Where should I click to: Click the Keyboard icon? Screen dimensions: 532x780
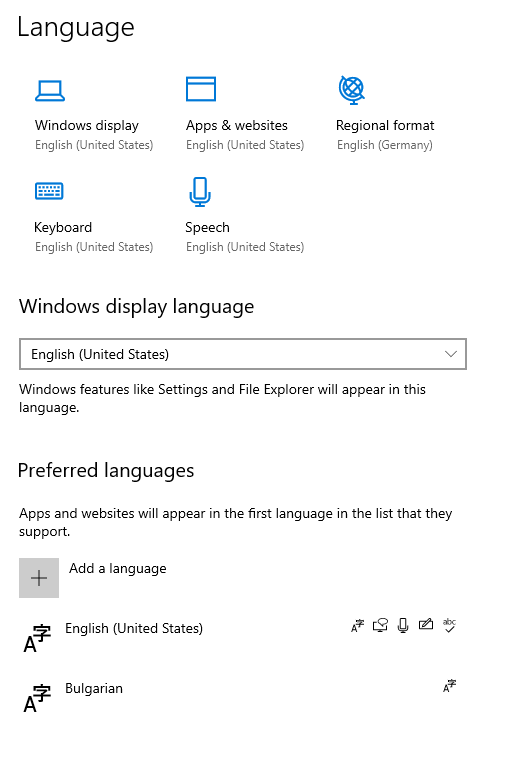pos(49,191)
